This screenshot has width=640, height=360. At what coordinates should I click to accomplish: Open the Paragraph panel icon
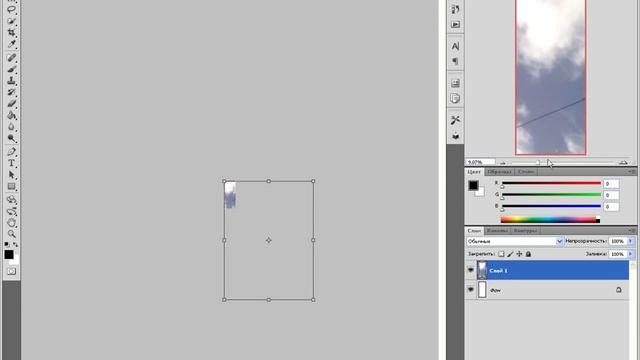click(456, 61)
